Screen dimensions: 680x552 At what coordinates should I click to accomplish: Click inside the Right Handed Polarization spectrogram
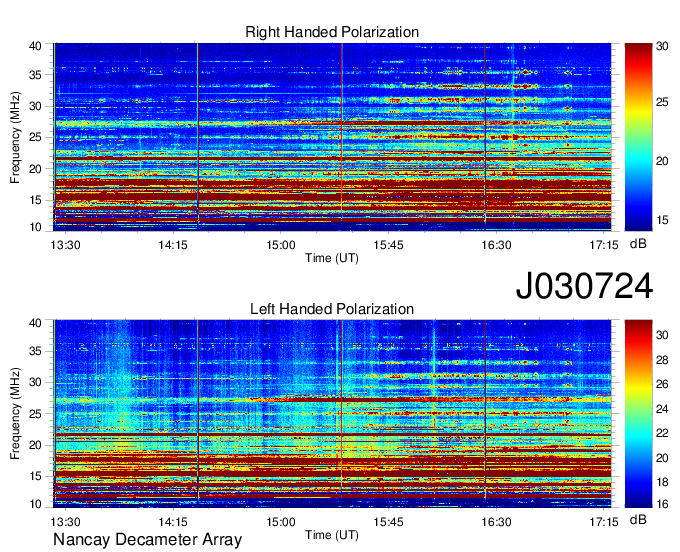[332, 137]
